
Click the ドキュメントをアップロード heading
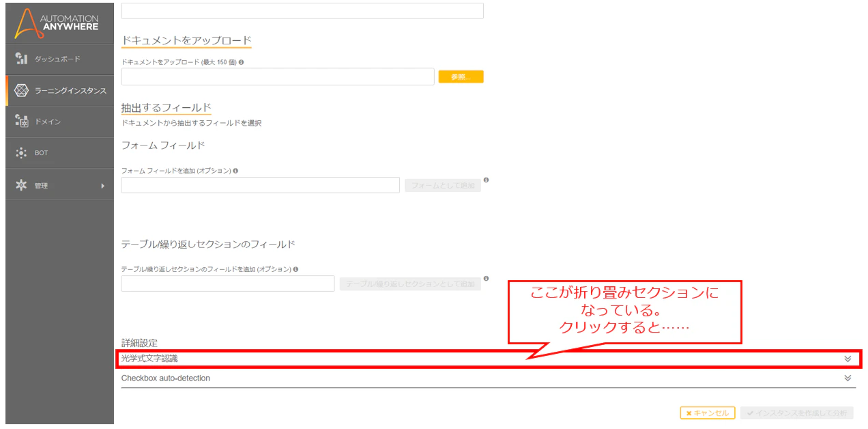coord(186,40)
